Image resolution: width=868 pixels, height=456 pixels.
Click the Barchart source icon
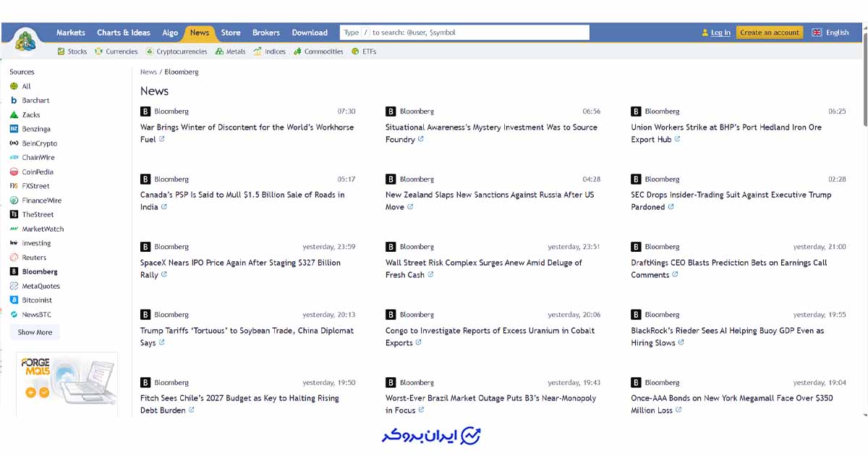tap(14, 101)
